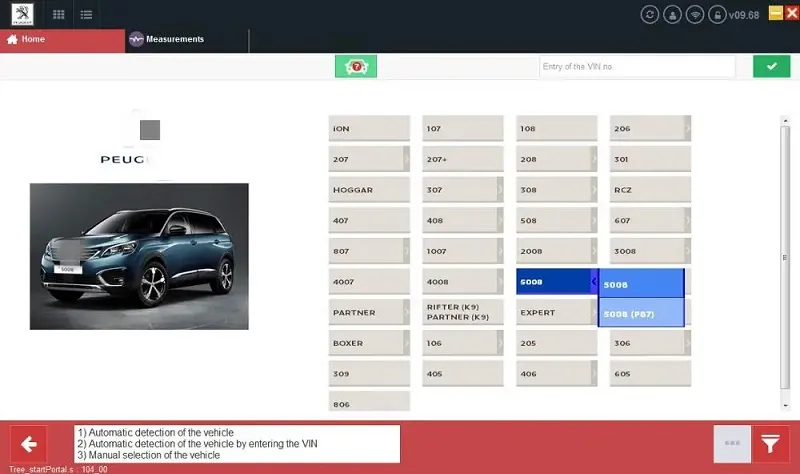Select the HOGGAR model button

(x=369, y=189)
